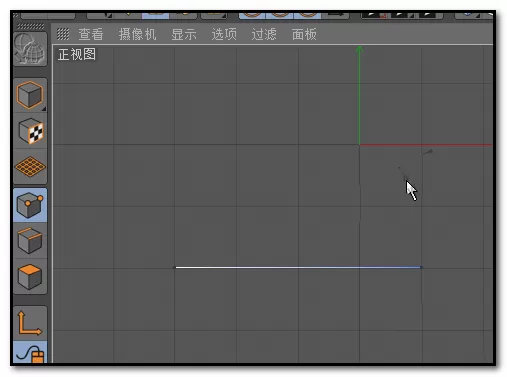
Task: Open the 过滤 menu
Action: [x=264, y=34]
